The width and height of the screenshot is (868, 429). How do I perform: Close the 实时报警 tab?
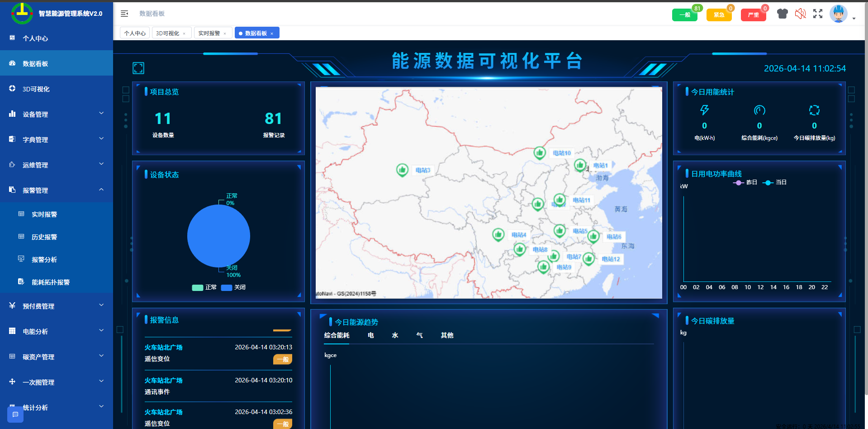click(225, 33)
